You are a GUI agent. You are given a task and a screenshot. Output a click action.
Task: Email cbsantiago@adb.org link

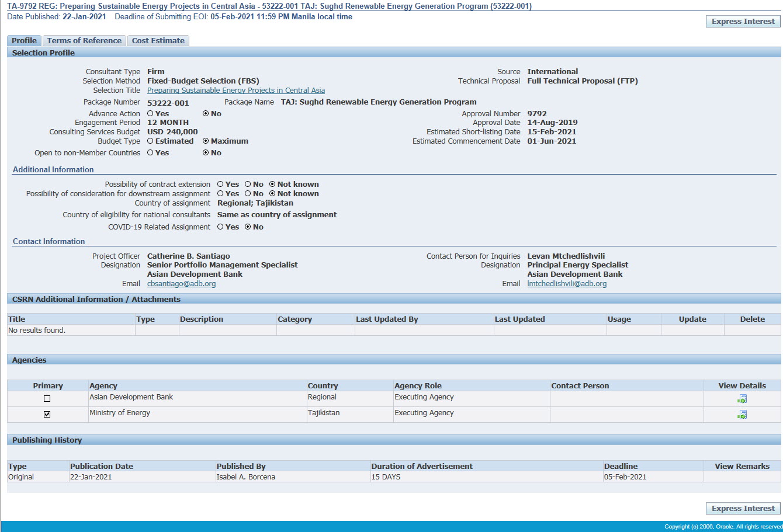(181, 284)
